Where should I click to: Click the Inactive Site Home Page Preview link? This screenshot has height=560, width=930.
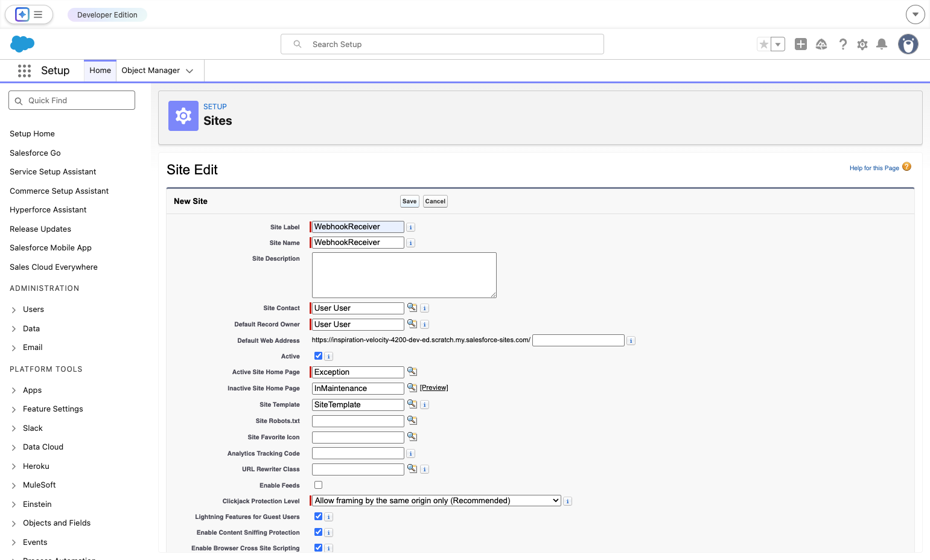point(434,388)
